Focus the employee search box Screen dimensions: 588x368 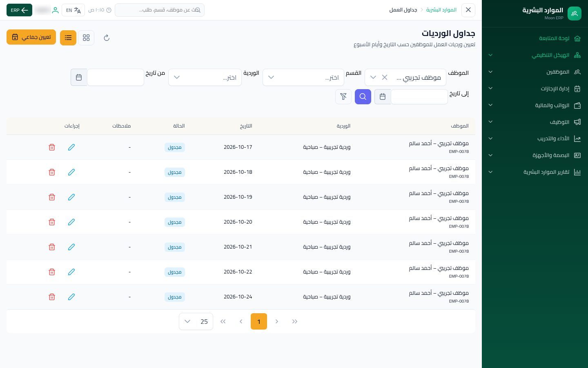click(160, 10)
